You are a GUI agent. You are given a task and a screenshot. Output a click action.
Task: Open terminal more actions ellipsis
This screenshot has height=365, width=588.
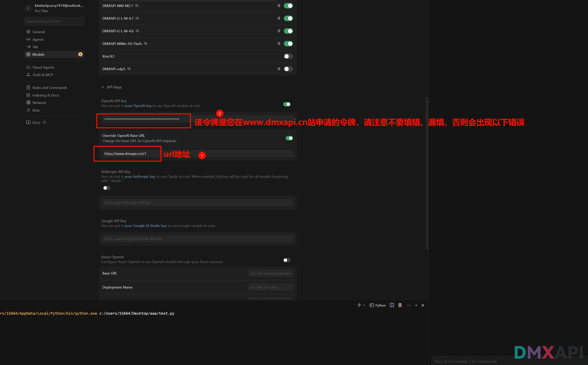tap(408, 305)
